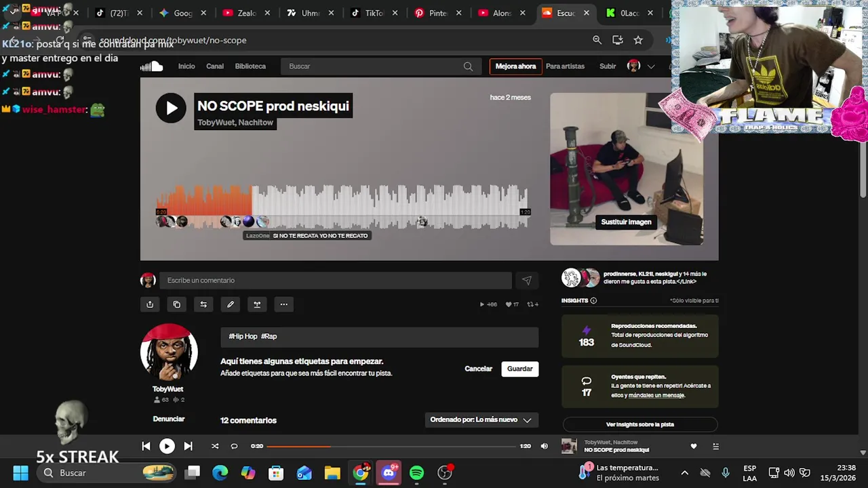The height and width of the screenshot is (488, 868).
Task: Mute volume in the bottom player
Action: pos(544,446)
